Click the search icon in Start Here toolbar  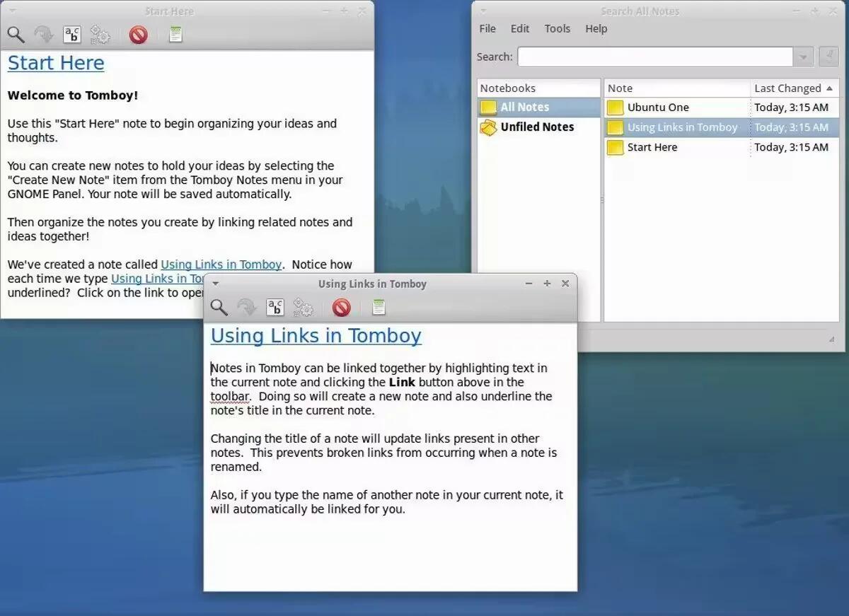[x=16, y=34]
